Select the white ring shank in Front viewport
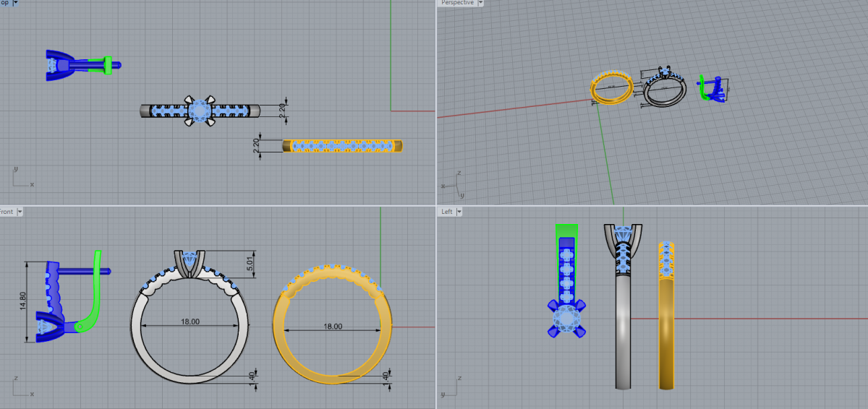Viewport: 868px width, 409px height. (x=190, y=378)
